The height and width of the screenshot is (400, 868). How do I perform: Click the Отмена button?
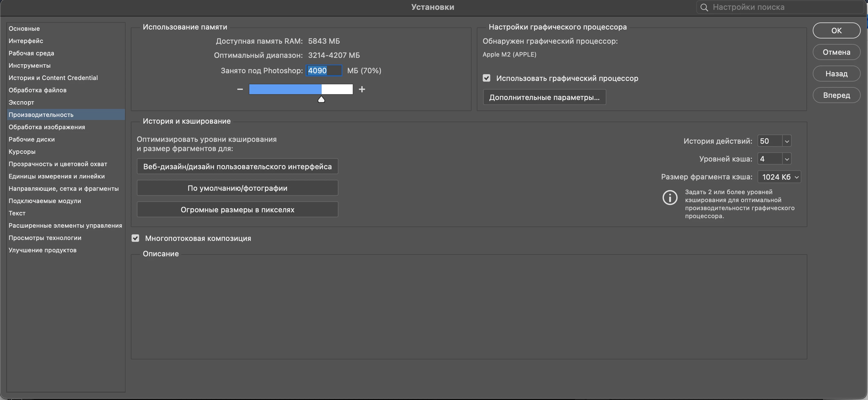(836, 52)
